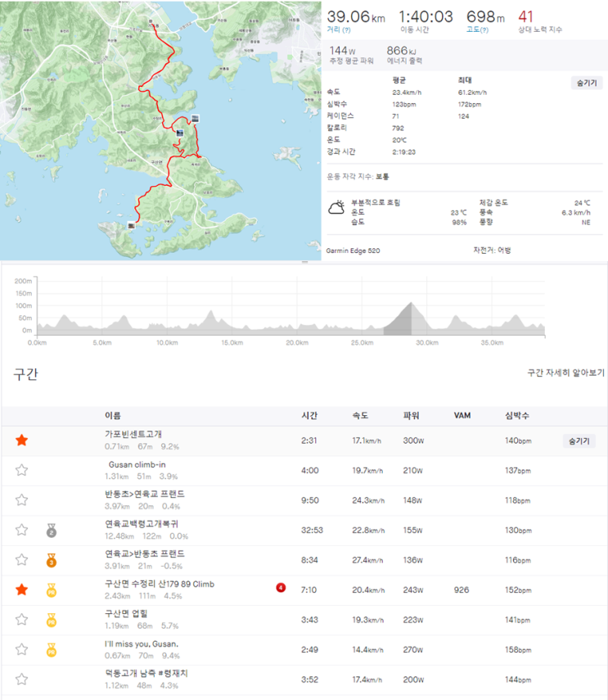Viewport: 608px width, 700px height.
Task: Click the 2:19:23 elapsed time value
Action: (x=403, y=152)
